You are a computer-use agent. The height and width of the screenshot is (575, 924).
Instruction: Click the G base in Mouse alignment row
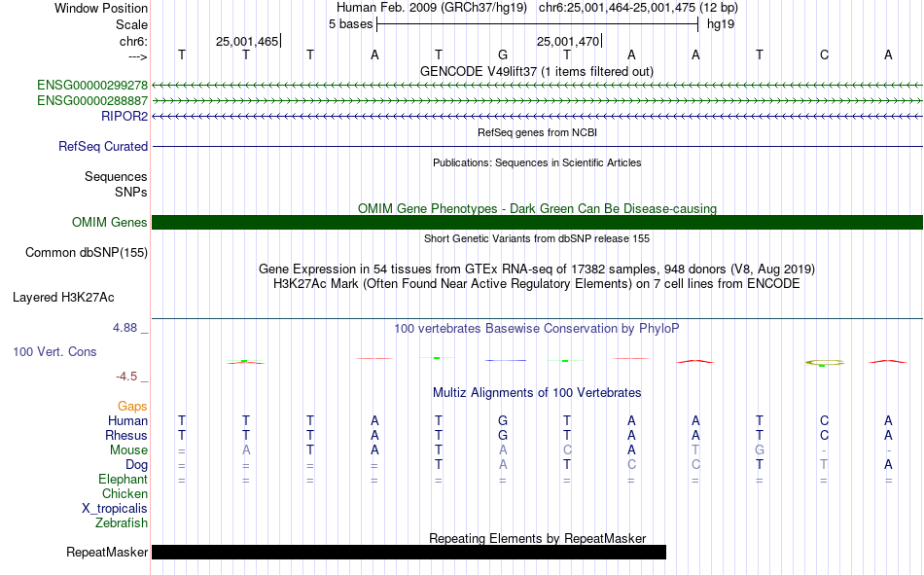tap(760, 449)
